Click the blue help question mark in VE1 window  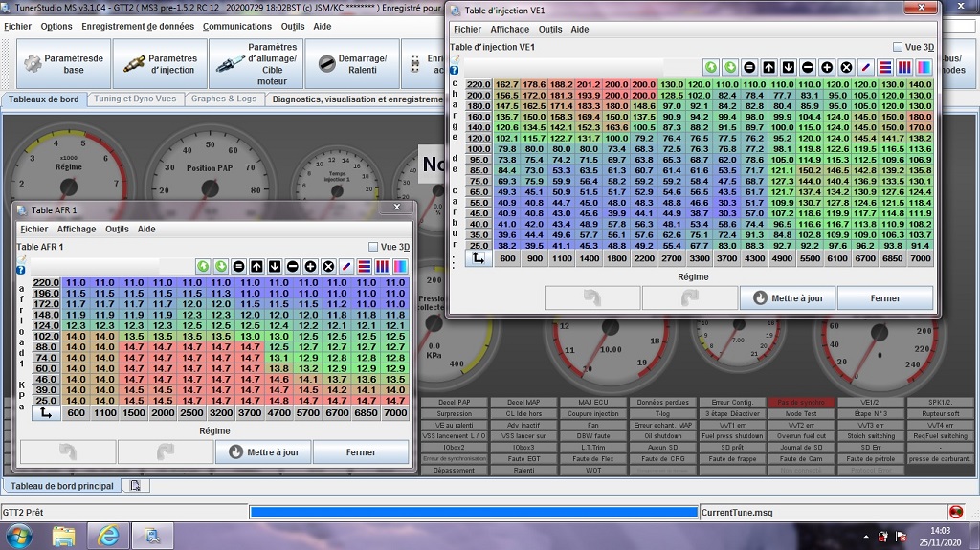(455, 71)
